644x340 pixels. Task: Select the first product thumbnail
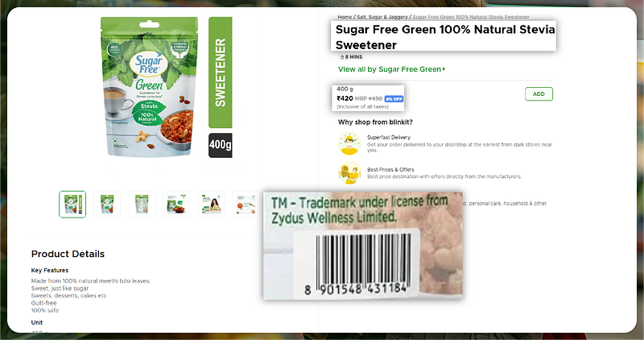(72, 204)
